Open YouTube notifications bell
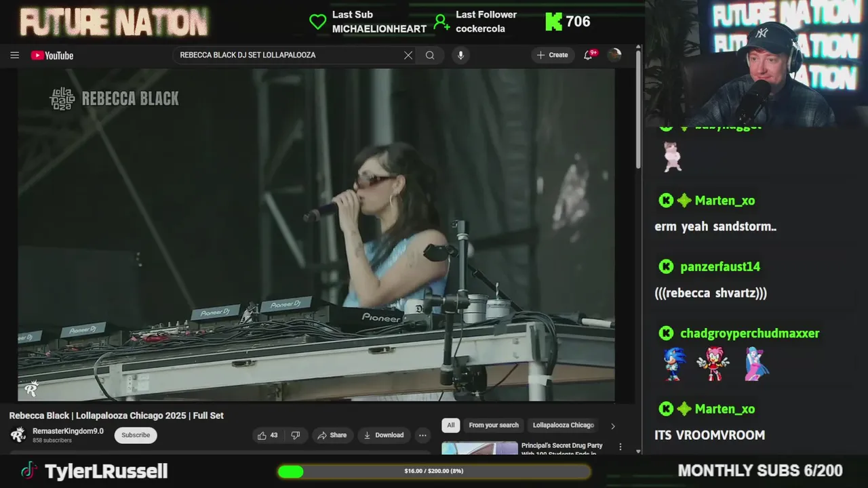This screenshot has width=868, height=488. click(589, 55)
